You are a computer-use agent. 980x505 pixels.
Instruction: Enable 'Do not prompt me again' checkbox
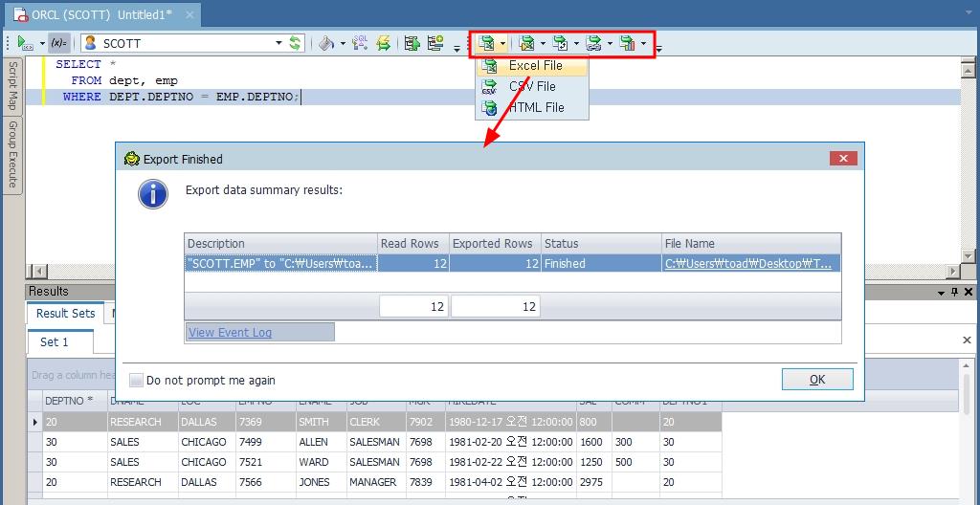[x=136, y=380]
